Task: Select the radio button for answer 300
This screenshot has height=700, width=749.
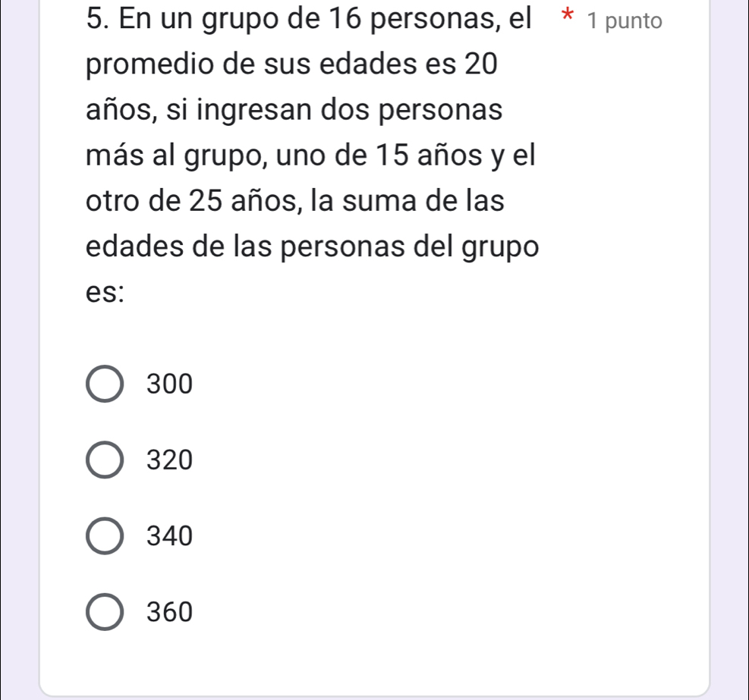Action: tap(104, 384)
